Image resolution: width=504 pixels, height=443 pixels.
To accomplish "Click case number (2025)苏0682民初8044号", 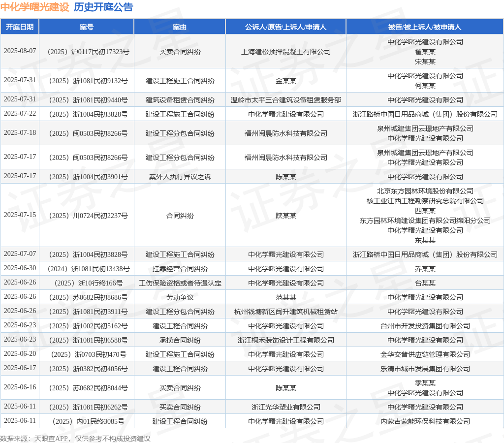I will (x=89, y=388).
